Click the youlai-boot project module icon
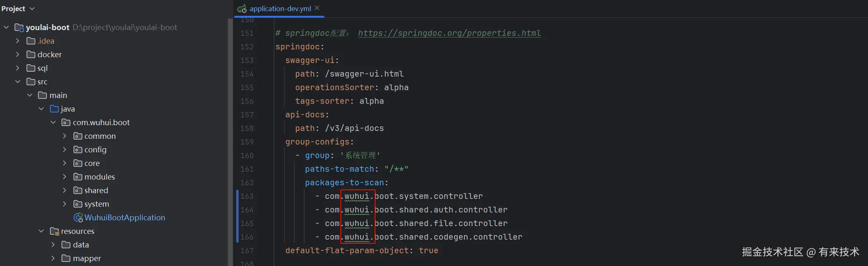This screenshot has width=868, height=266. pos(19,28)
